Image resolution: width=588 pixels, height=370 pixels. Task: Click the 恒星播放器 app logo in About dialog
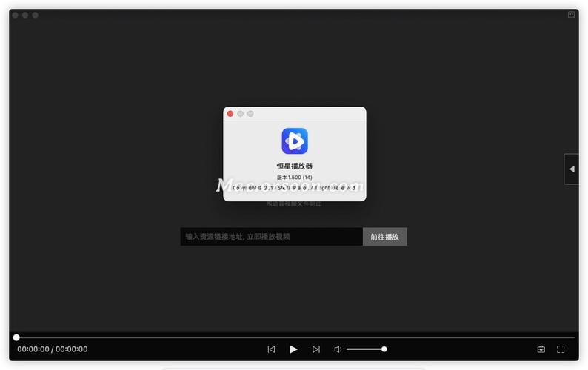[294, 141]
